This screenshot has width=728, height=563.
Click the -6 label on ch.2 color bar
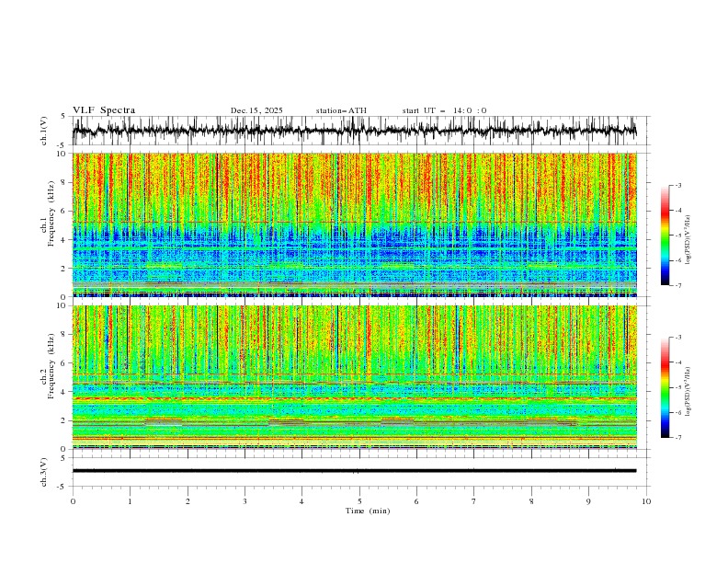tap(678, 412)
